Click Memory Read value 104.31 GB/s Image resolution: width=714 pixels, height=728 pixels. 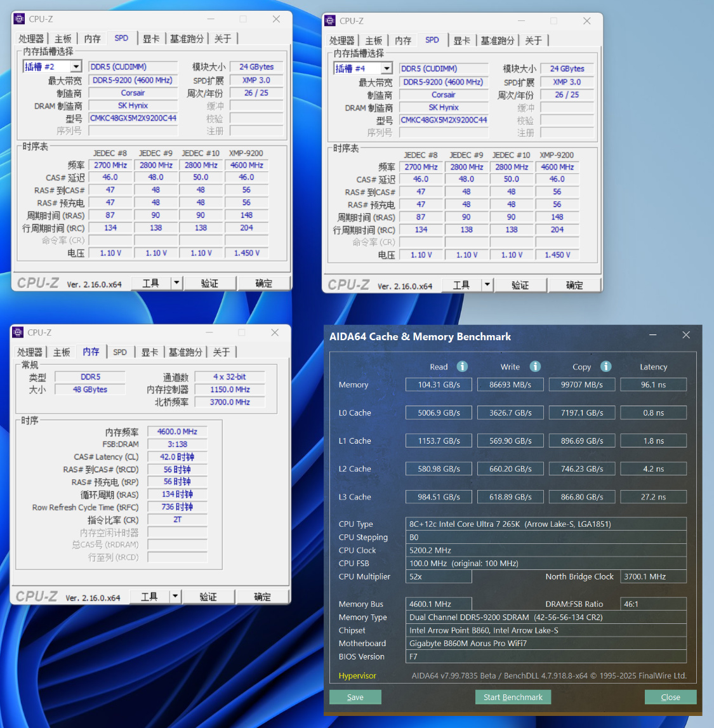click(x=439, y=385)
